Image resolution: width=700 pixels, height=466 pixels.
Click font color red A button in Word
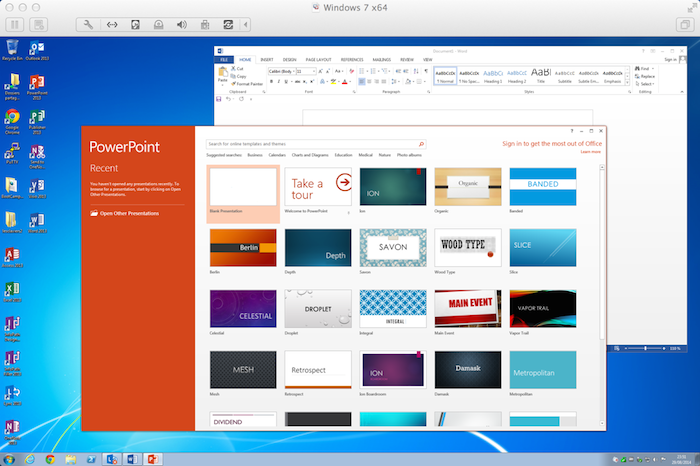click(344, 81)
